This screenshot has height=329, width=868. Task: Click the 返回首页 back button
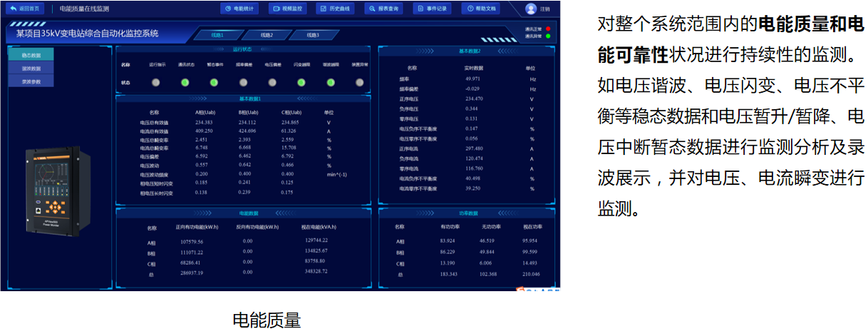coord(26,9)
